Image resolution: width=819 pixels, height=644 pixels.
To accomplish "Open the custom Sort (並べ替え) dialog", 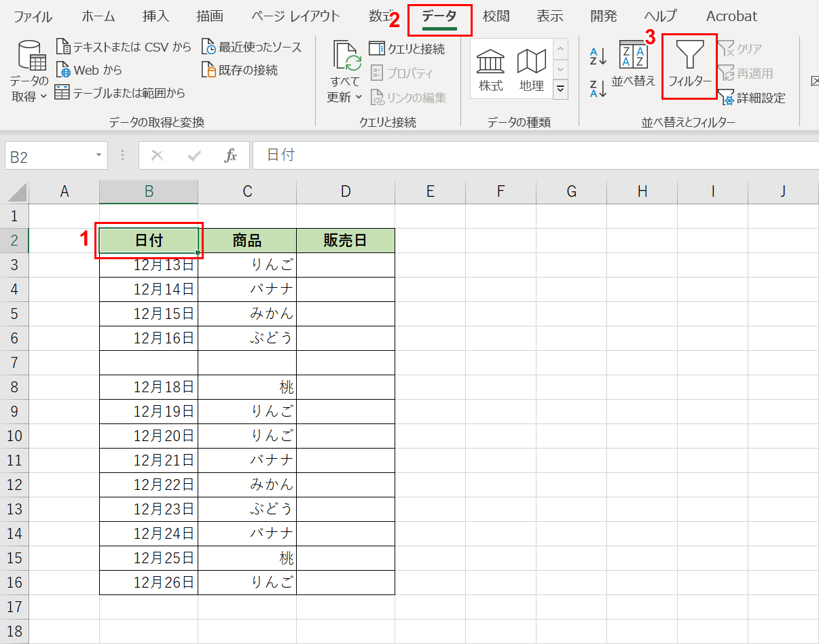I will [633, 64].
